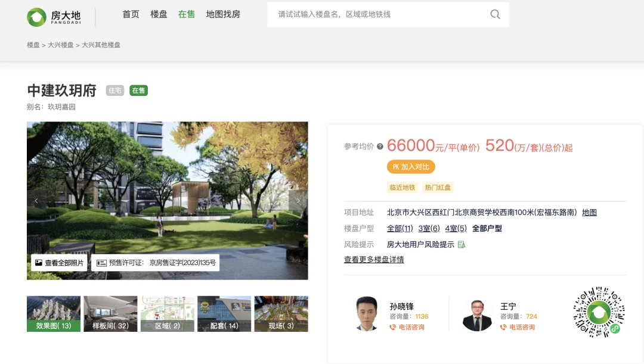Click the camera icon on 查看全部照片
This screenshot has height=364, width=644.
pos(38,261)
